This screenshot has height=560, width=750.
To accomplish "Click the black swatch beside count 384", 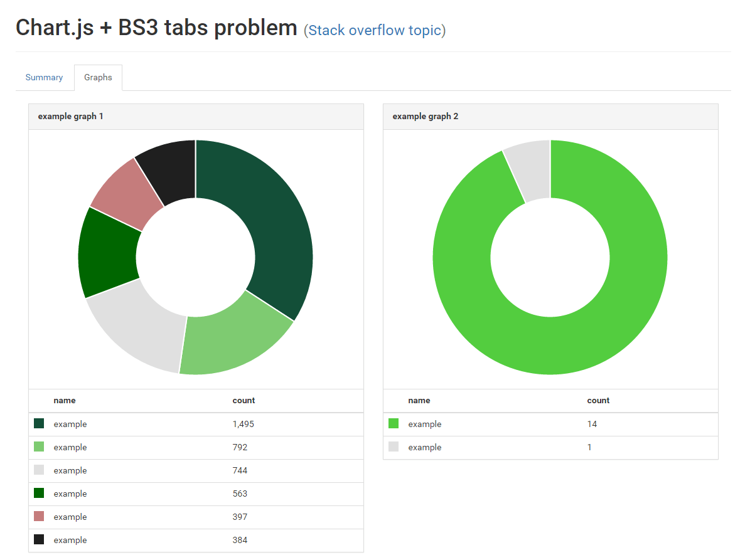I will [x=39, y=539].
